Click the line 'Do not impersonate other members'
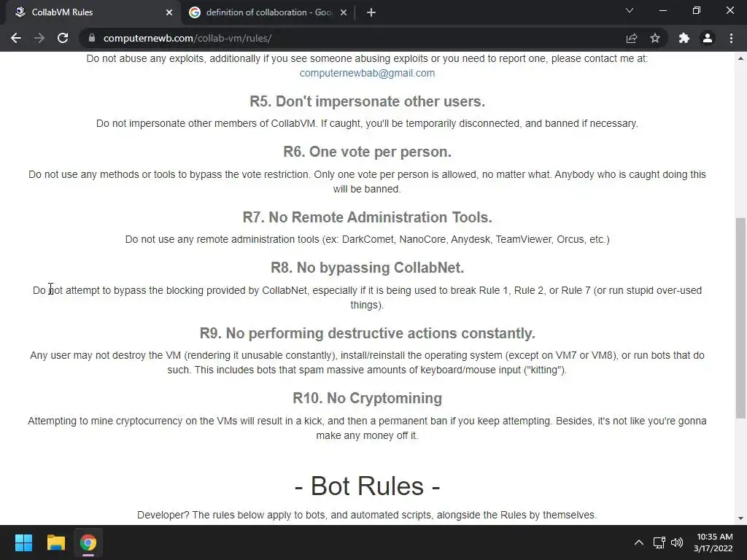The height and width of the screenshot is (560, 747). pos(368,124)
